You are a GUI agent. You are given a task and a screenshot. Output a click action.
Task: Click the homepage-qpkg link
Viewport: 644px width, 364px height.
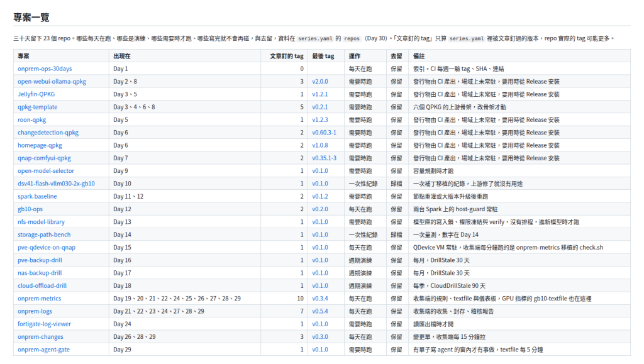tap(40, 145)
